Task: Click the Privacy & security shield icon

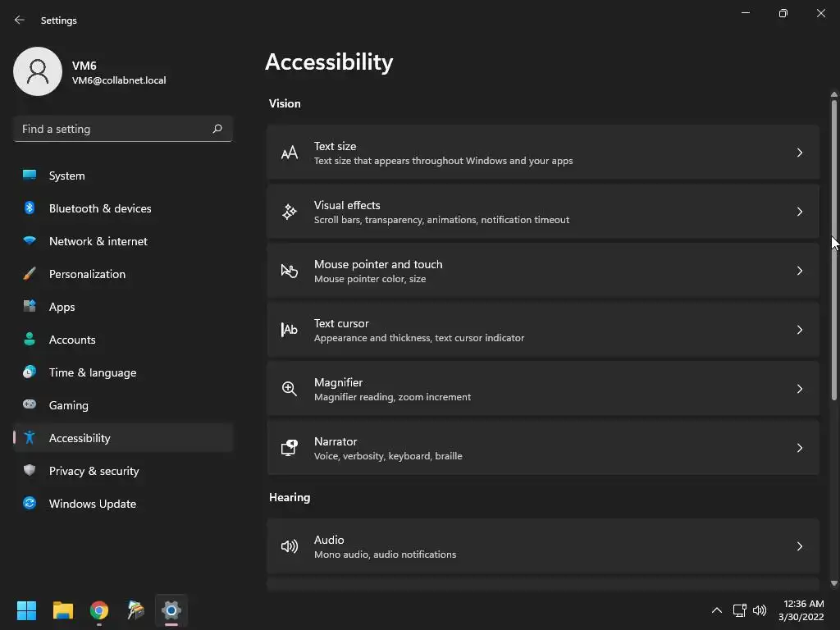Action: click(x=30, y=471)
